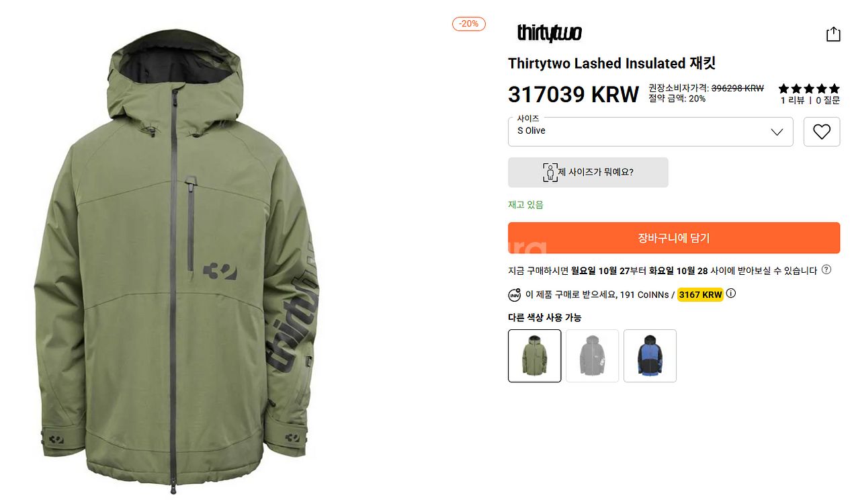Click the question mark delivery info icon
This screenshot has height=504, width=854.
[826, 270]
